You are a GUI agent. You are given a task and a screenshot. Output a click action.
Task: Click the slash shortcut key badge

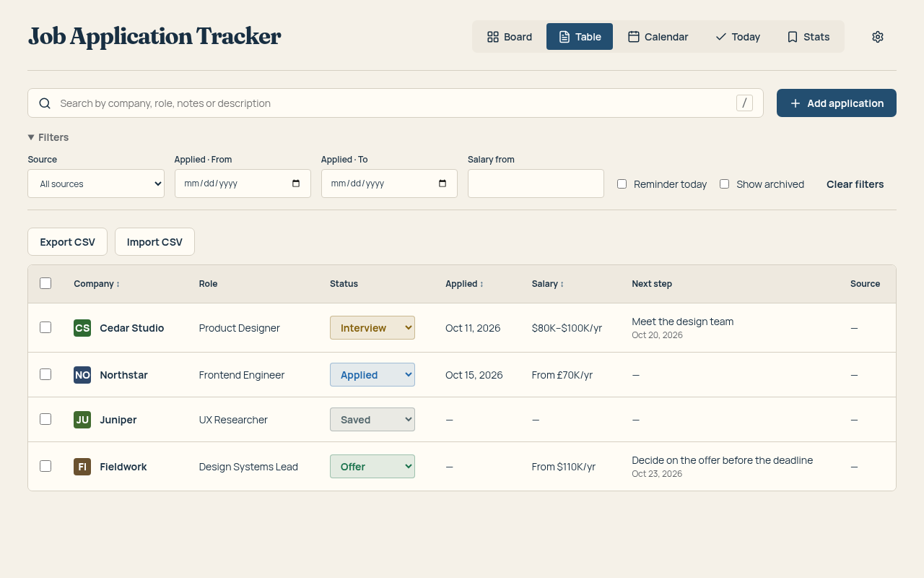coord(744,103)
